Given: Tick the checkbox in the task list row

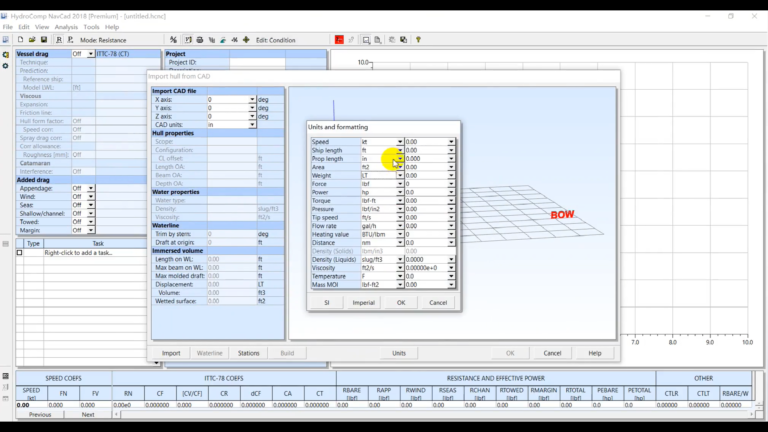Looking at the screenshot, I should [x=20, y=253].
